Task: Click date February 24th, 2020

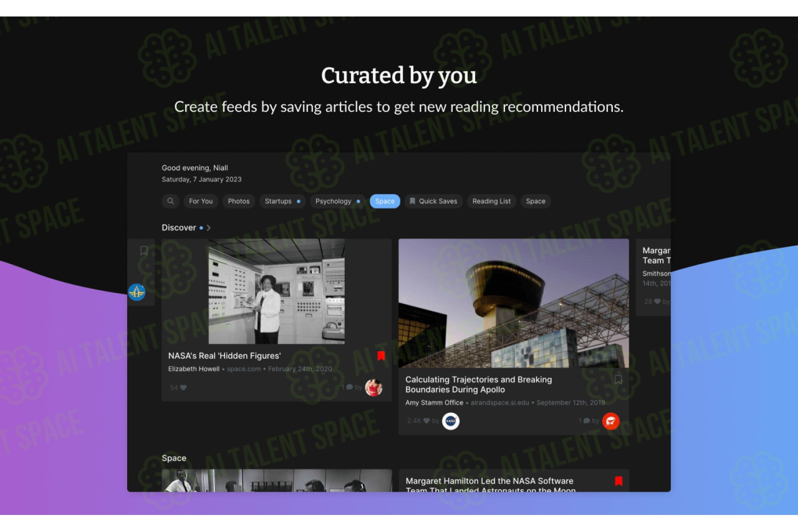Action: coord(300,369)
